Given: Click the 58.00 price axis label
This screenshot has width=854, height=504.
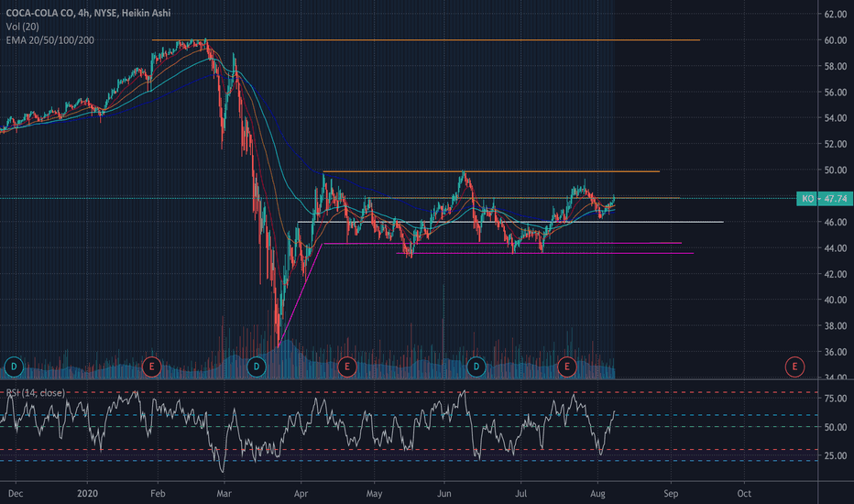Looking at the screenshot, I should tap(835, 67).
